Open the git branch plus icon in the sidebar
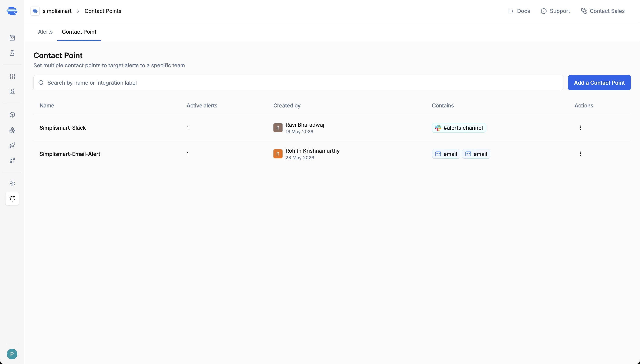The height and width of the screenshot is (364, 640). pos(12,161)
